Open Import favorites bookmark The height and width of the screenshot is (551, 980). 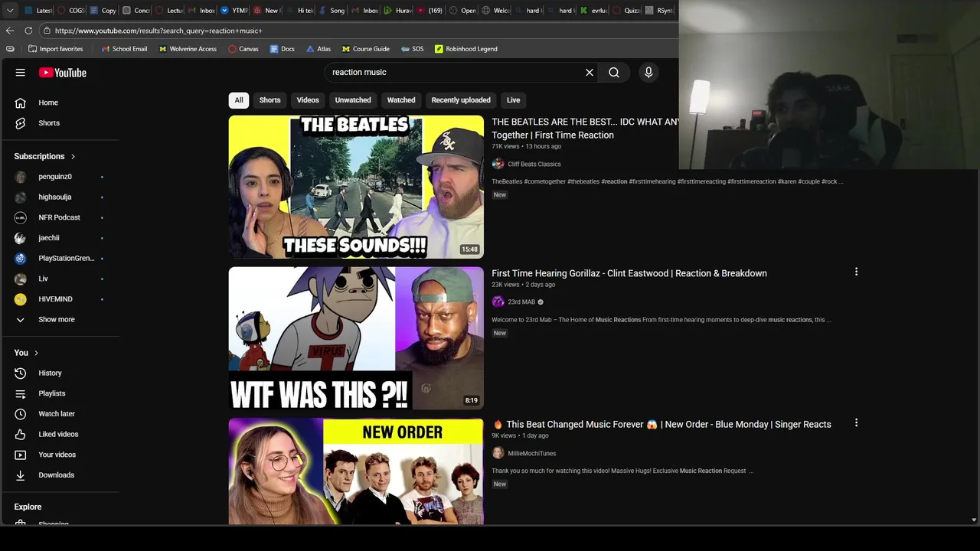click(55, 49)
